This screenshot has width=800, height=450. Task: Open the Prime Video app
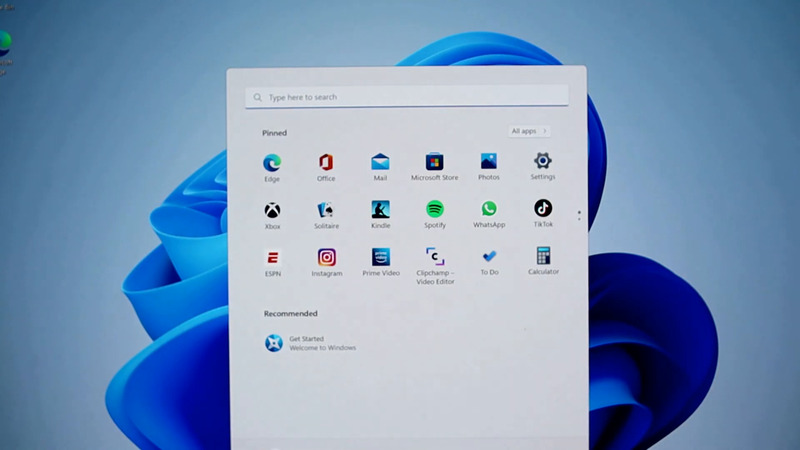tap(380, 258)
